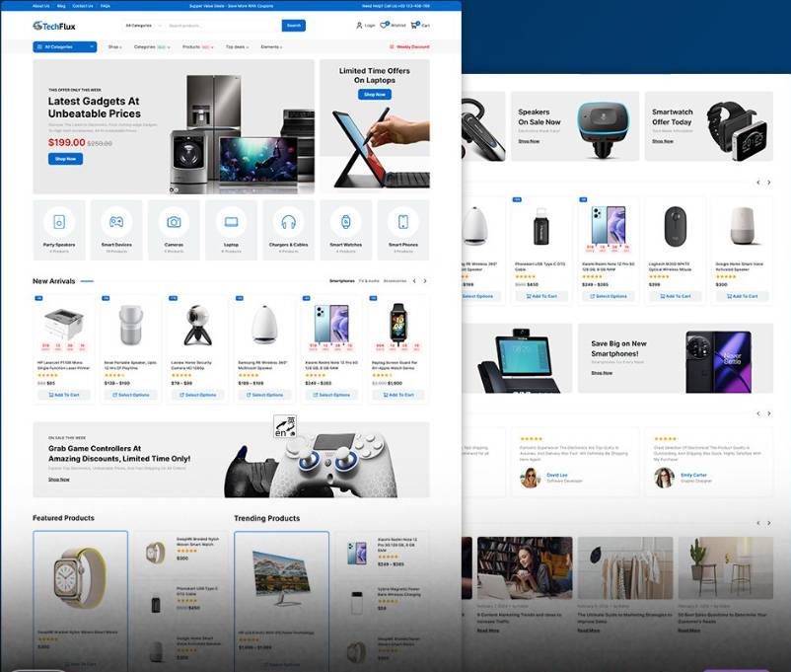Open the Cart icon in header
The width and height of the screenshot is (791, 672).
[414, 25]
